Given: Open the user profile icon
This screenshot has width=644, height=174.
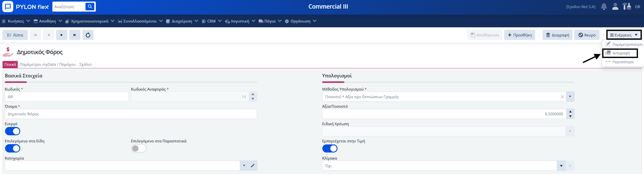Looking at the screenshot, I should [615, 7].
